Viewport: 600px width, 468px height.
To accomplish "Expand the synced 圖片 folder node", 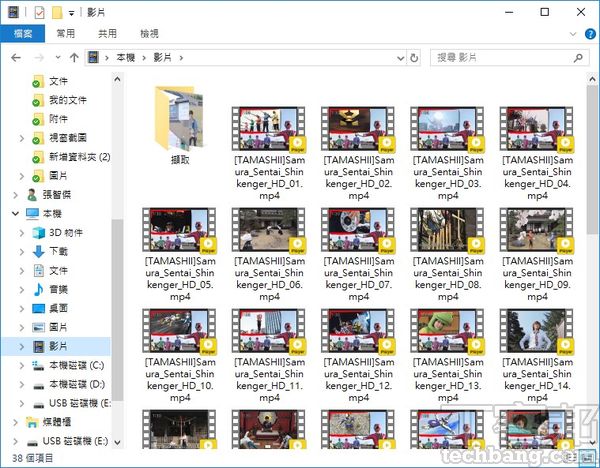I will (22, 176).
